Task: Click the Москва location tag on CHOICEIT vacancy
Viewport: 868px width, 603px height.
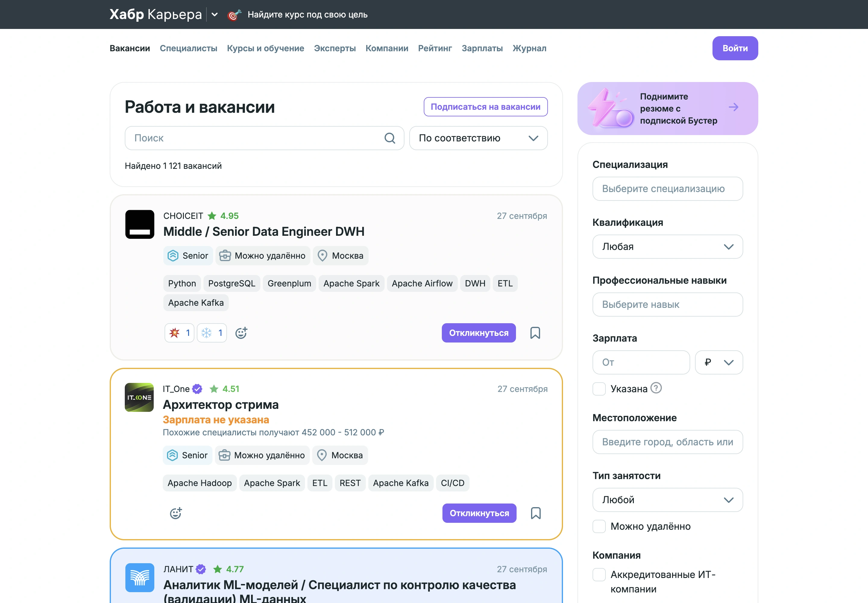Action: (341, 256)
